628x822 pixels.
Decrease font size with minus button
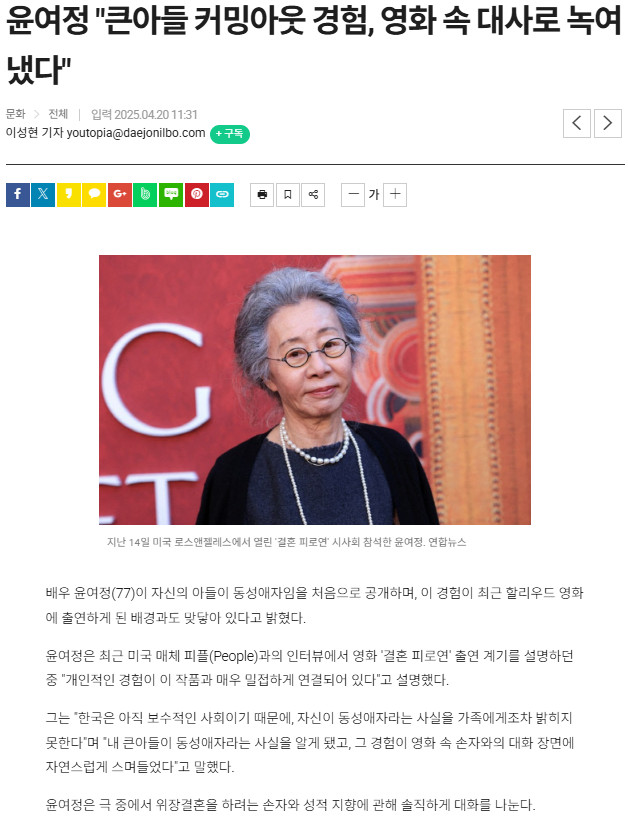pyautogui.click(x=353, y=195)
